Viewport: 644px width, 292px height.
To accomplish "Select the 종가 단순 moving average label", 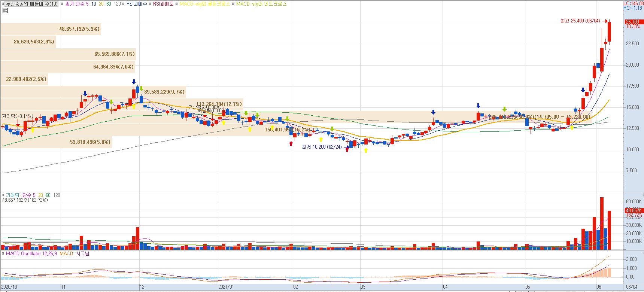I will [75, 4].
